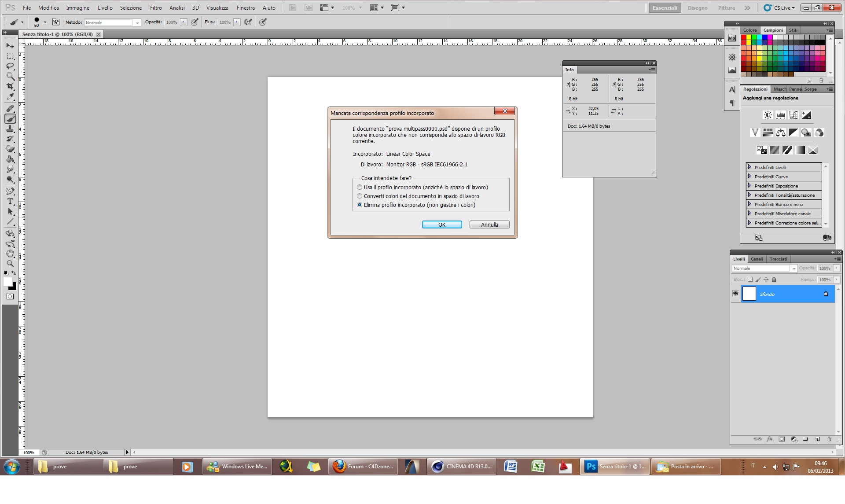The height and width of the screenshot is (504, 845).
Task: Expand Predefiniti Curve presets
Action: coord(749,177)
